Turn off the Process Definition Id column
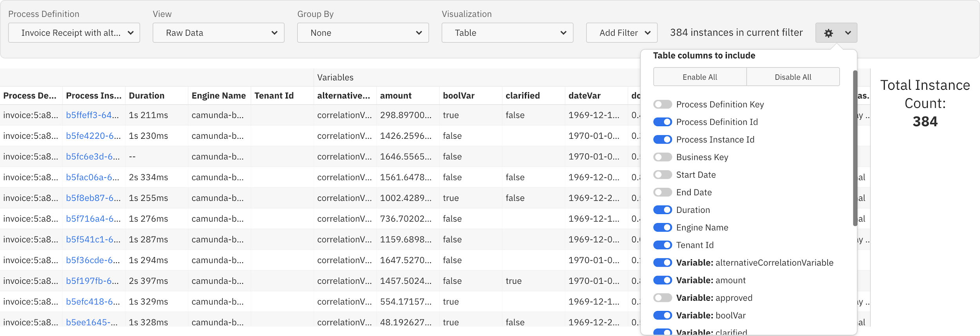 662,122
